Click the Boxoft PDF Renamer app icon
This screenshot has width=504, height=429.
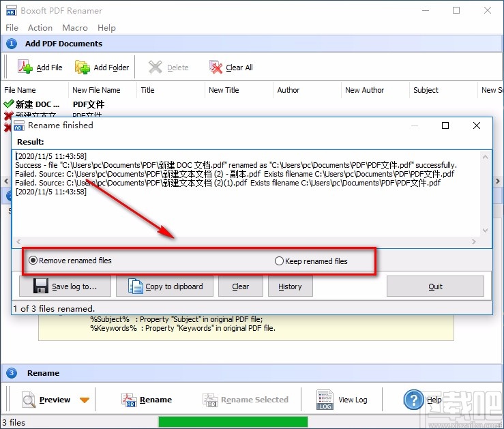(11, 11)
